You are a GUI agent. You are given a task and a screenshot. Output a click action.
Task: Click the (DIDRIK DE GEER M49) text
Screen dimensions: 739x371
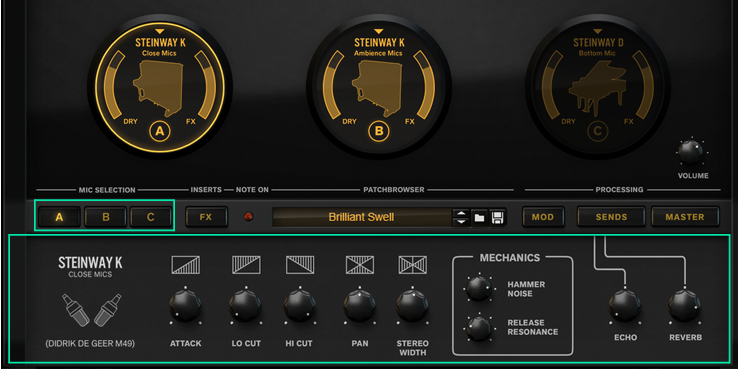(x=90, y=344)
